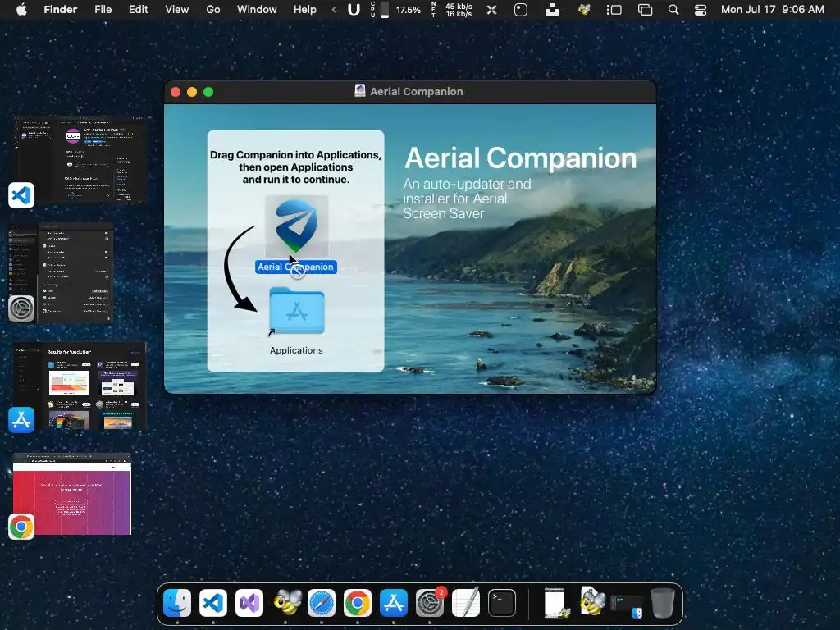Open the bee app left of Safari in Dock
The width and height of the screenshot is (840, 630).
pyautogui.click(x=286, y=603)
